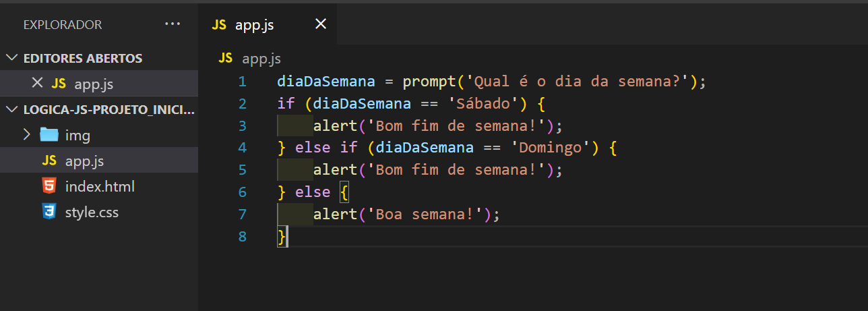Close app.js in open editors list
Image resolution: width=868 pixels, height=311 pixels.
38,84
